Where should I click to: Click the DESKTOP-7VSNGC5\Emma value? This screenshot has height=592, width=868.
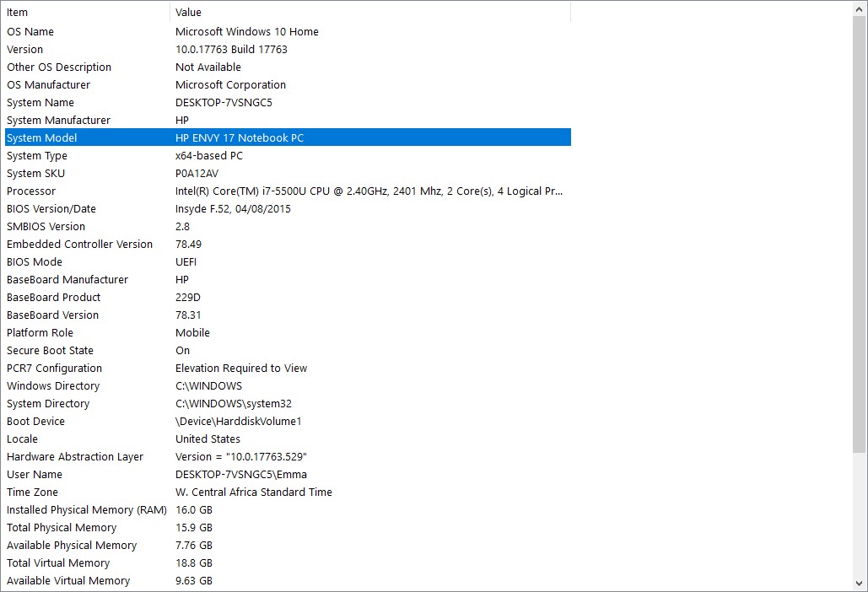click(241, 474)
